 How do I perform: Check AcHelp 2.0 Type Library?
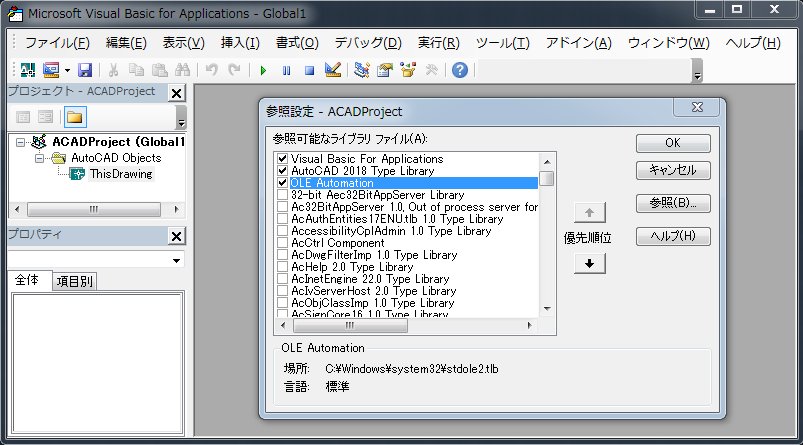[x=282, y=267]
